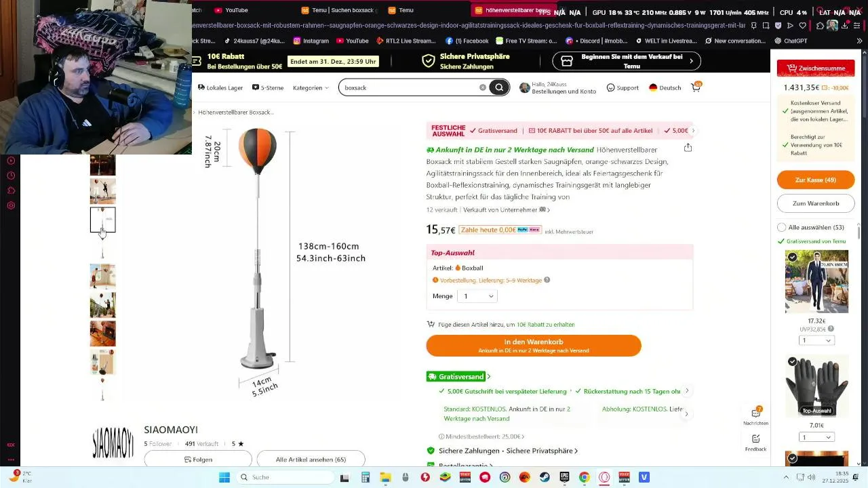The width and height of the screenshot is (868, 488).
Task: Click Zur Kasse (49) button
Action: point(816,180)
